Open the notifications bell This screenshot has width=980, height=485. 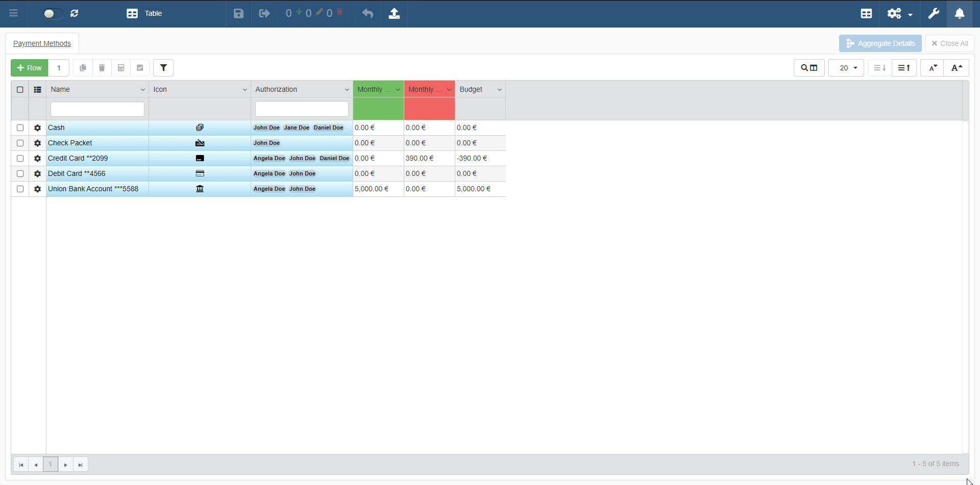click(x=960, y=13)
